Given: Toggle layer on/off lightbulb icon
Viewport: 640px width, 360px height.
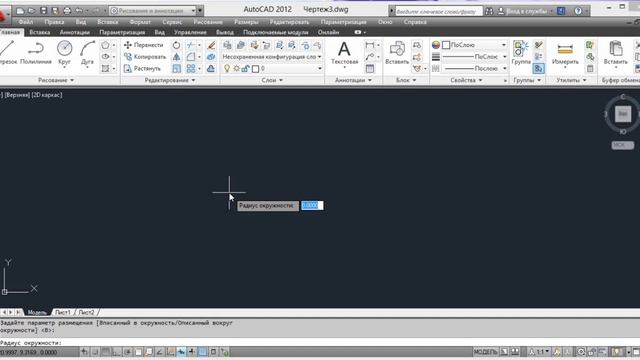Looking at the screenshot, I should click(227, 69).
